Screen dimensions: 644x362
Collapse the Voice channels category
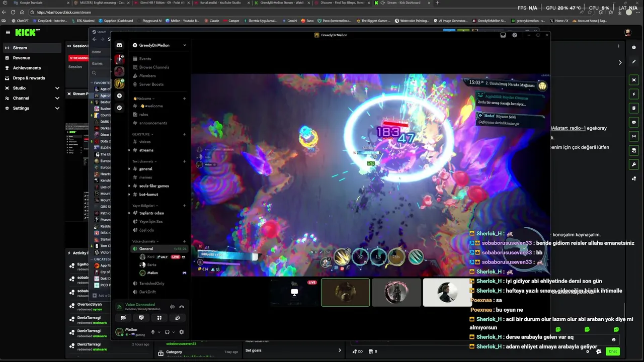145,241
